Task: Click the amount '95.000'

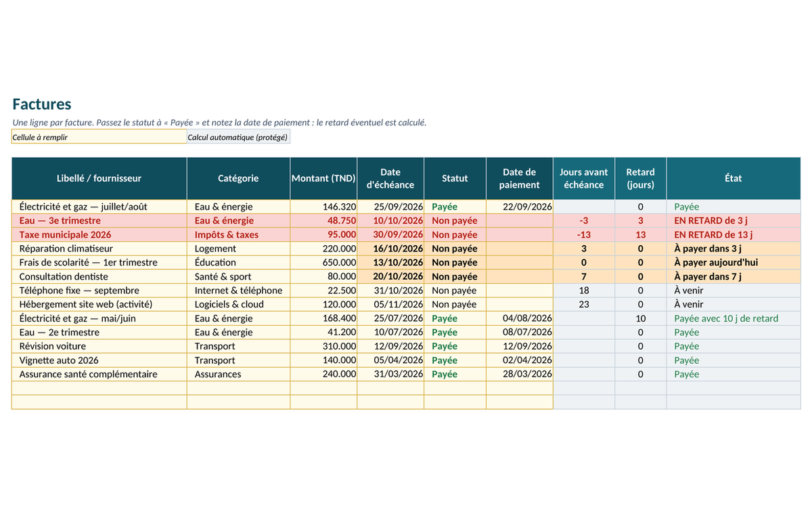Action: click(x=323, y=234)
